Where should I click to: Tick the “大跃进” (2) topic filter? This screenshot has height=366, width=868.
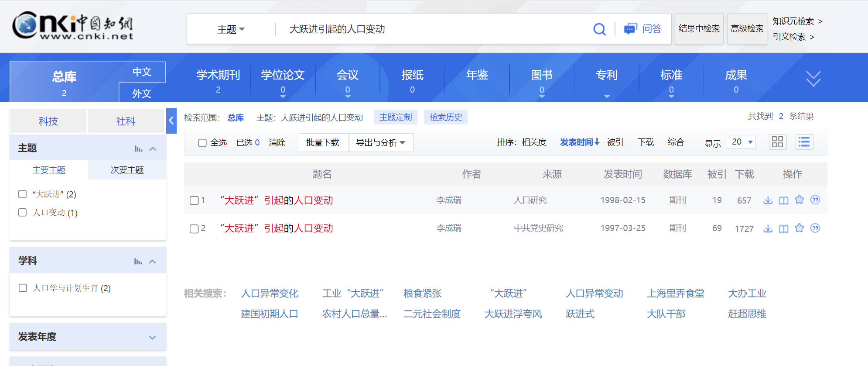click(x=23, y=194)
